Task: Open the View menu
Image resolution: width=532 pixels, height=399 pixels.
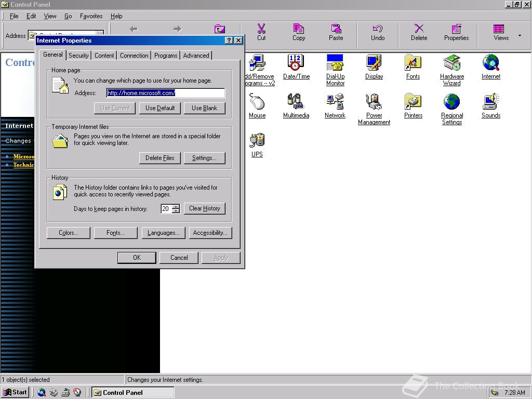Action: click(50, 16)
